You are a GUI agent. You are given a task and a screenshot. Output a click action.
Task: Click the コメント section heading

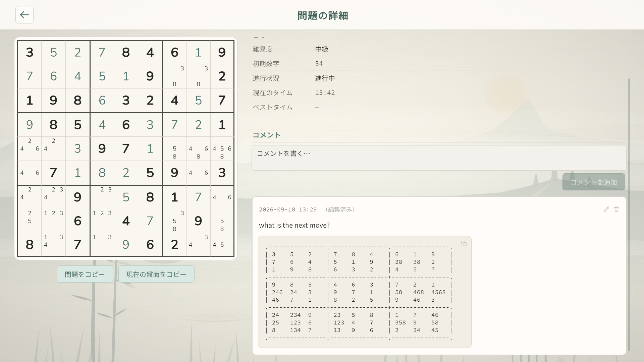point(266,135)
